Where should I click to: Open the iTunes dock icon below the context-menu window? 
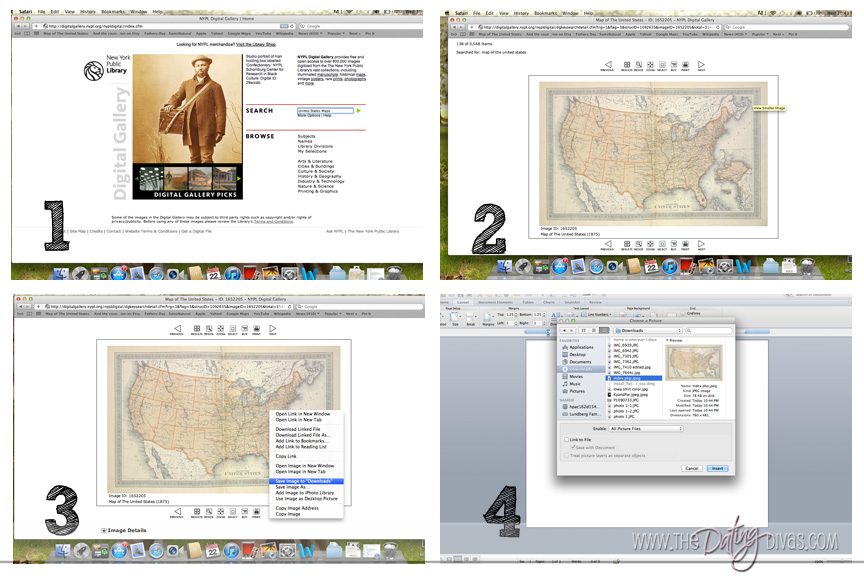click(x=231, y=550)
